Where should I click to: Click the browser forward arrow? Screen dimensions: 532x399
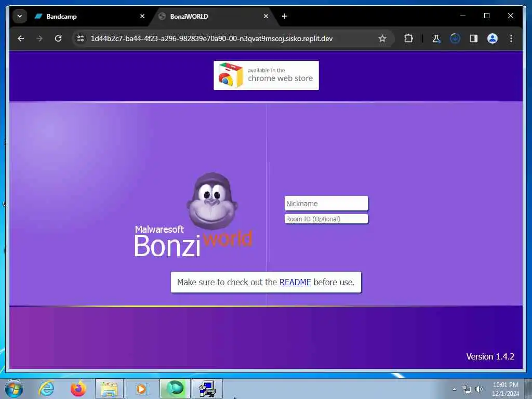pyautogui.click(x=39, y=38)
